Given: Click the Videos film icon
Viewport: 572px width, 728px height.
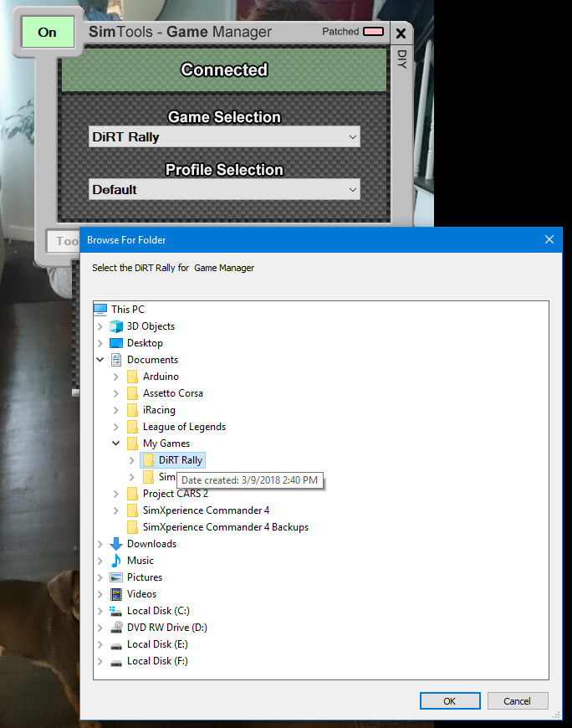Looking at the screenshot, I should pyautogui.click(x=116, y=594).
